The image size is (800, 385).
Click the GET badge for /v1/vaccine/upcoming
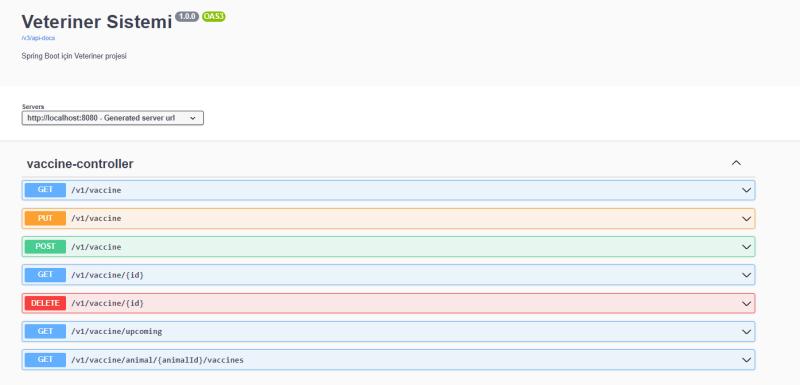coord(45,331)
